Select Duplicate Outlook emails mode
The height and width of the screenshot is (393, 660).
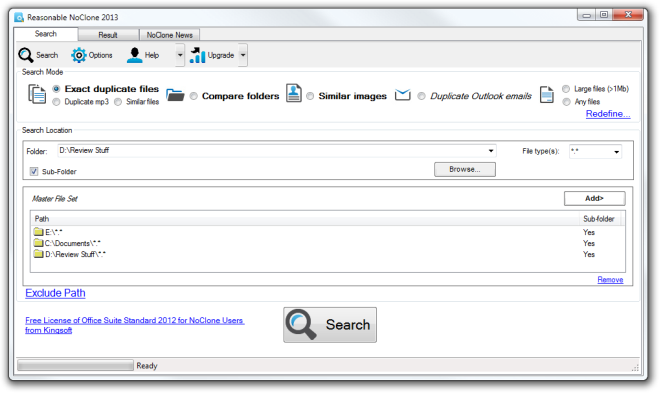point(421,96)
